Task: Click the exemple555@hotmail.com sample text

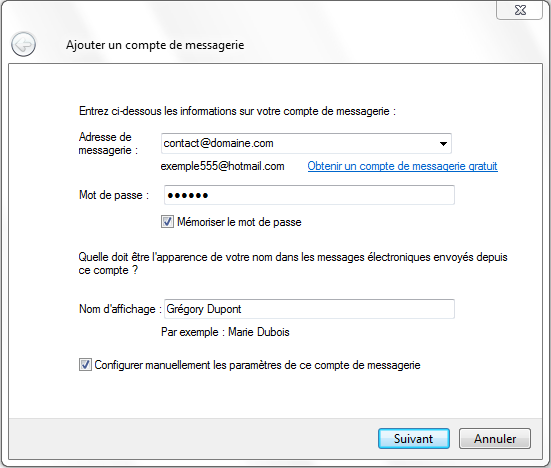Action: [222, 166]
